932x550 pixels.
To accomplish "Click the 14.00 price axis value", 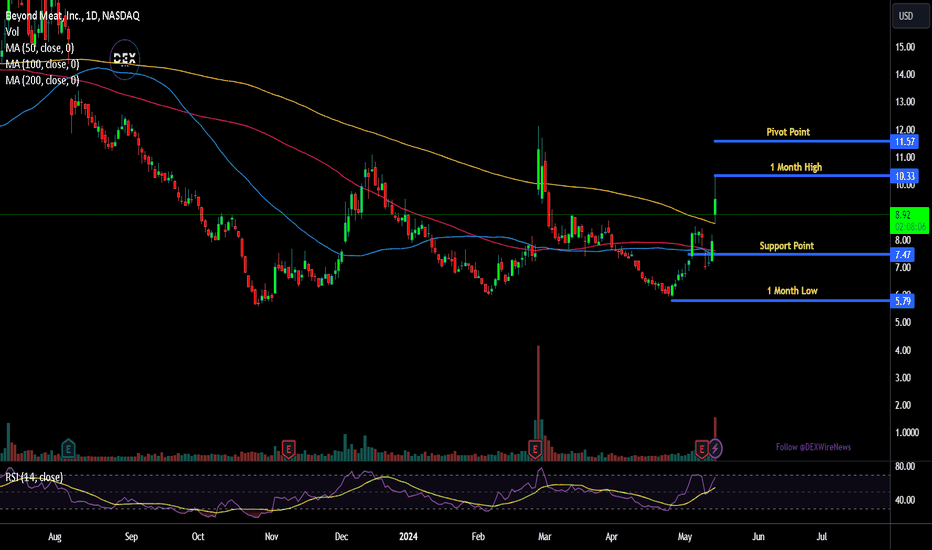I will [x=905, y=74].
